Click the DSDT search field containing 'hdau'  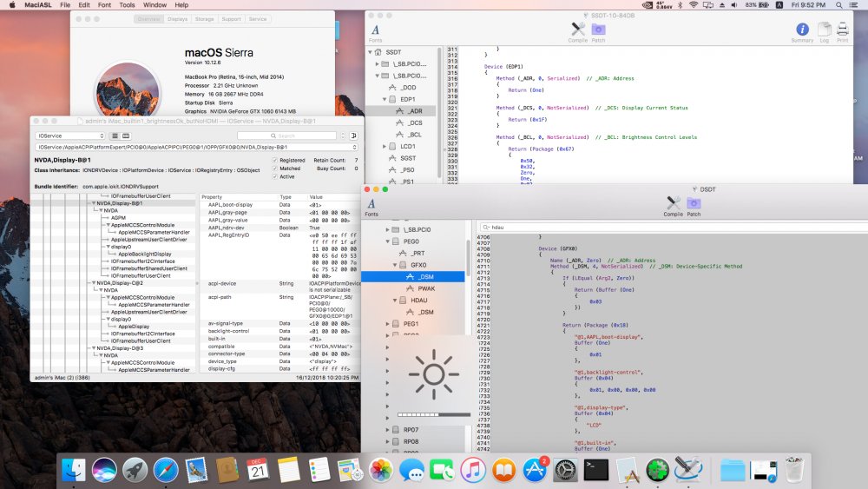pos(674,227)
